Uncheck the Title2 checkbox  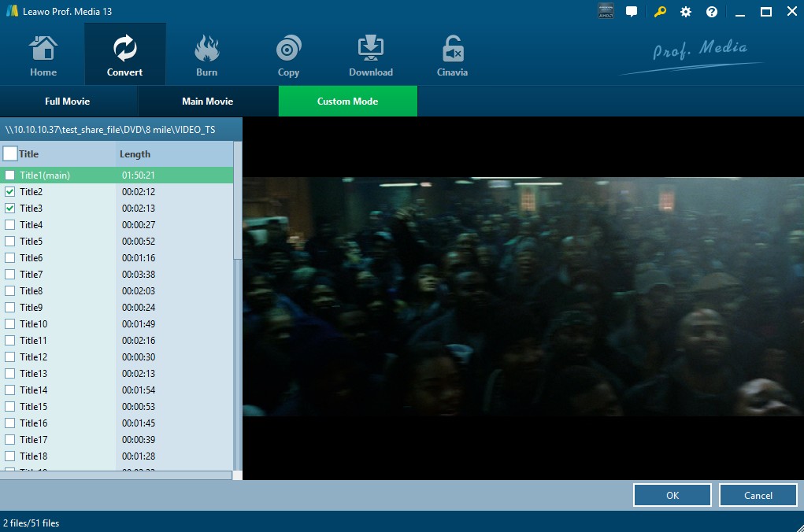coord(11,191)
